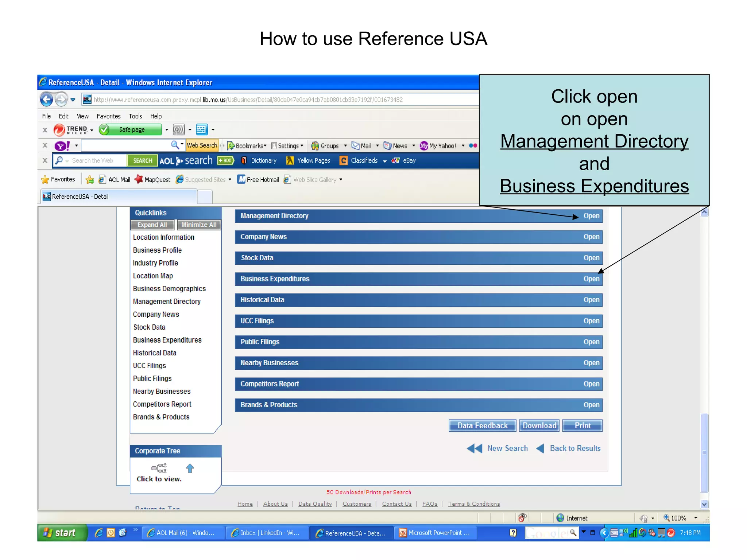
Task: Click the Windows Start button
Action: 62,533
